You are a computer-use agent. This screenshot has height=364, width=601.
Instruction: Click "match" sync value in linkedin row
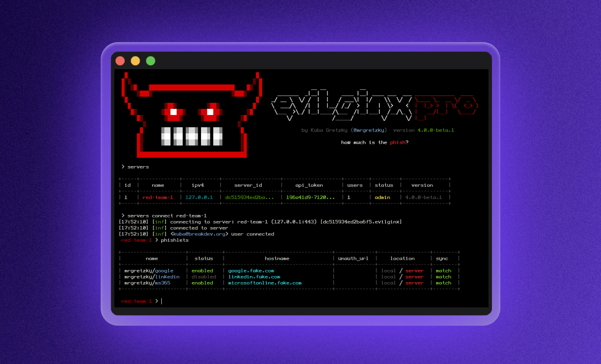click(443, 277)
